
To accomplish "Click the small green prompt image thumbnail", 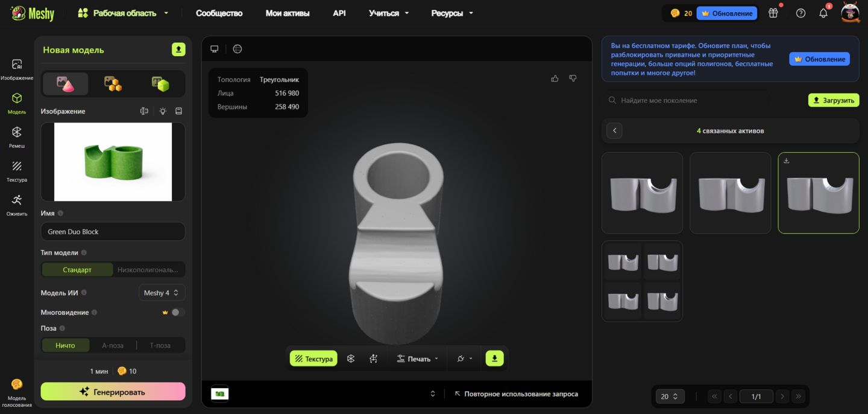I will [220, 394].
